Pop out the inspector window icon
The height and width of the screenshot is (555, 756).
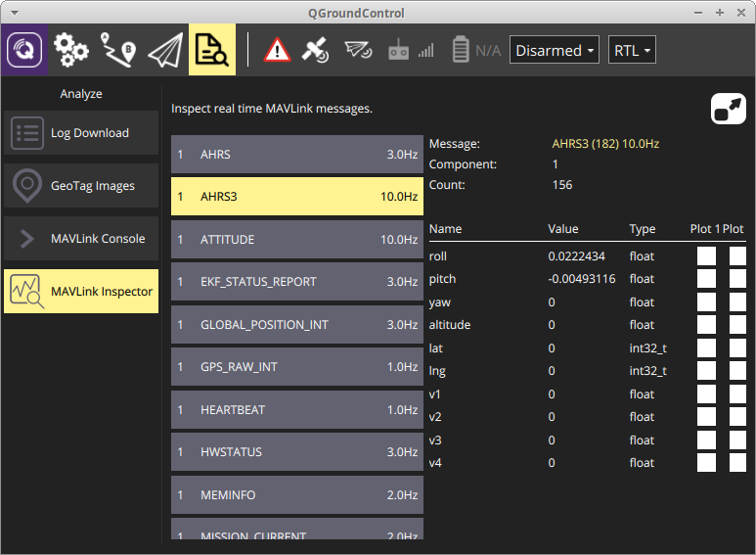728,109
